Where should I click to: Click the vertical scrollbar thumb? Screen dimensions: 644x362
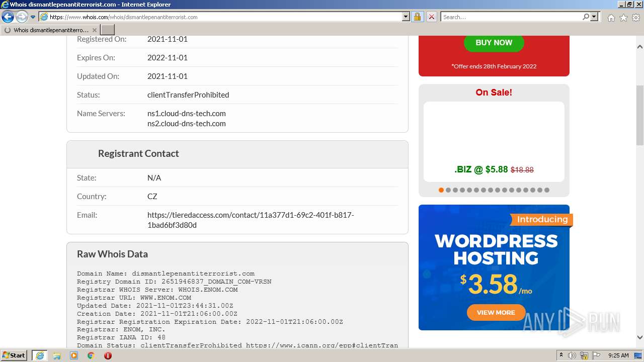click(x=640, y=115)
